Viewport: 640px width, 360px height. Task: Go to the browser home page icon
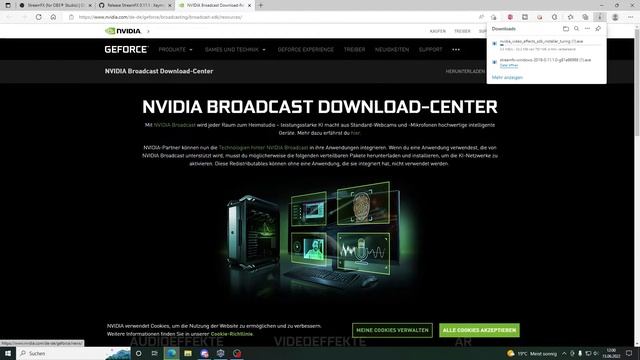tap(53, 17)
